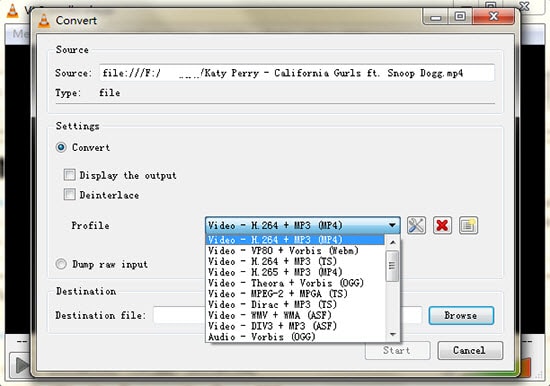Open the edit selected profile wrench icon
Image resolution: width=550 pixels, height=386 pixels.
416,225
